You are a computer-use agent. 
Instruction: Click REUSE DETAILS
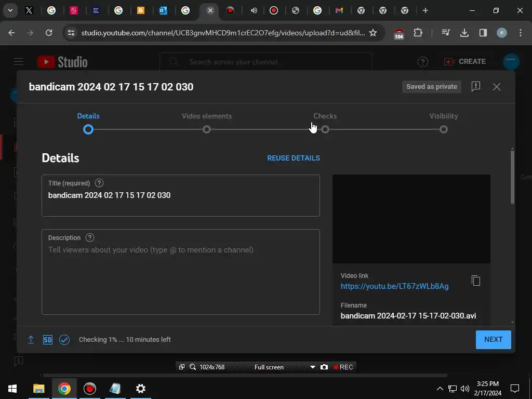[294, 158]
